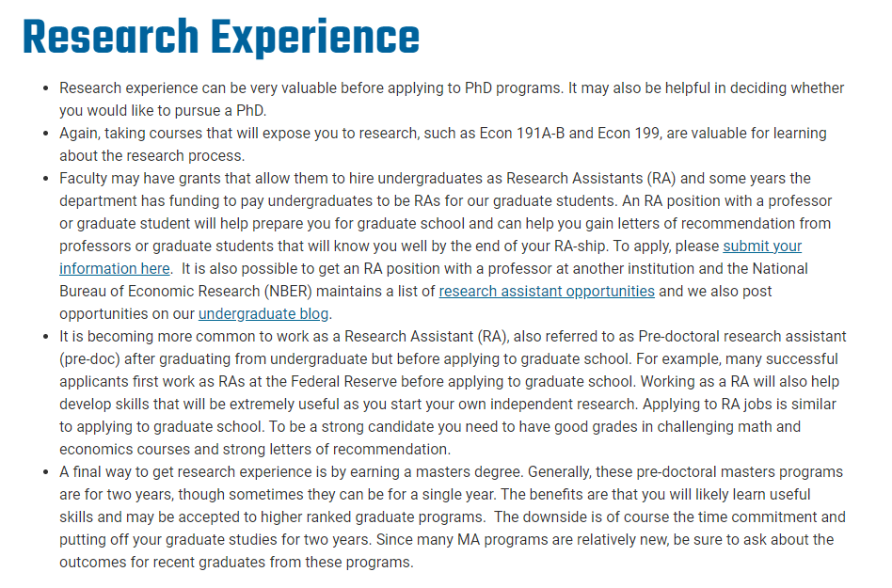This screenshot has height=588, width=892.
Task: Click the phrase "Pre-doctoral research assistant"
Action: point(742,336)
